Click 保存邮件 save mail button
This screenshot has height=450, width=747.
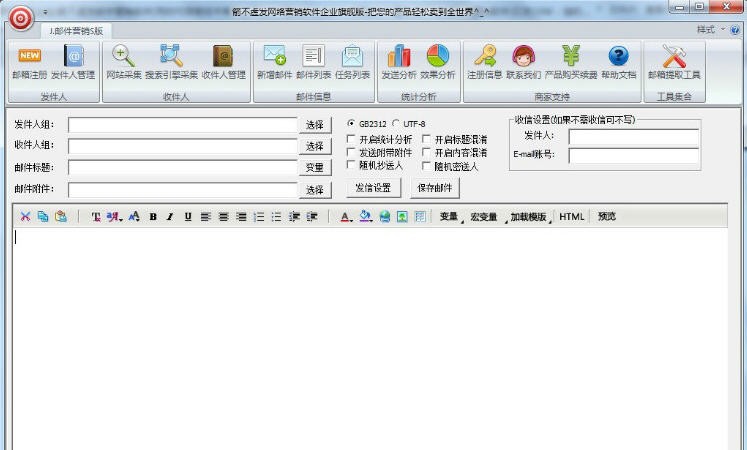click(x=434, y=188)
